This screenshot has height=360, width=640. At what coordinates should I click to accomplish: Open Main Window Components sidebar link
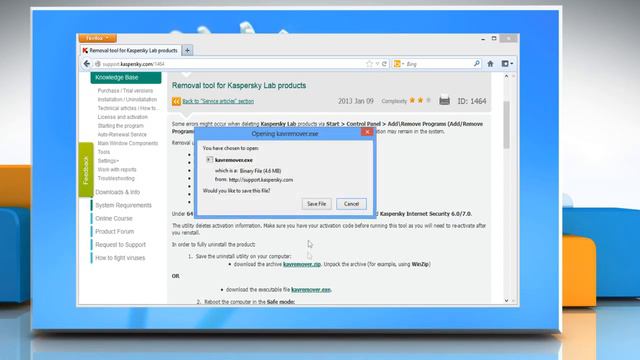click(x=127, y=143)
